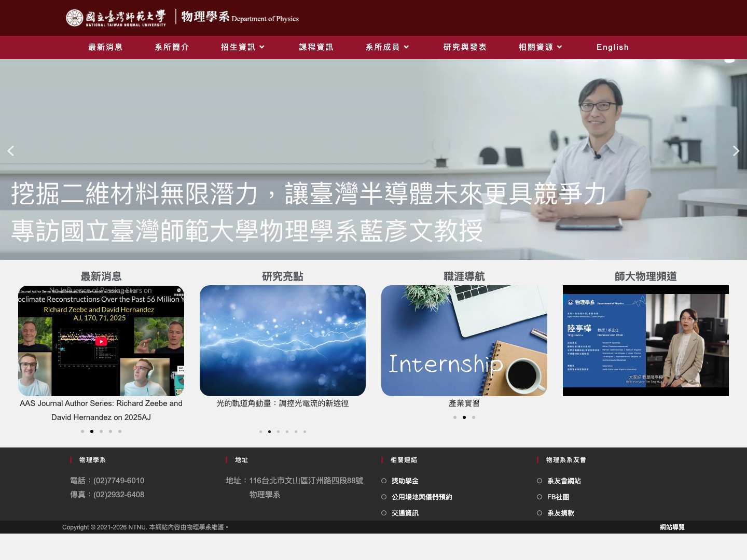Go to previous banner slide using left arrow
The width and height of the screenshot is (747, 560).
10,151
